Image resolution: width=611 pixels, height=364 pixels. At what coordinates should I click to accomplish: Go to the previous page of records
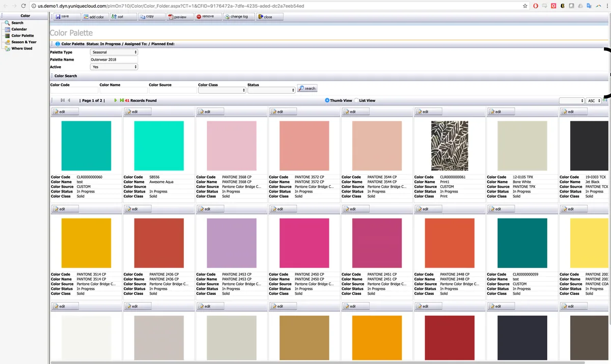click(69, 100)
